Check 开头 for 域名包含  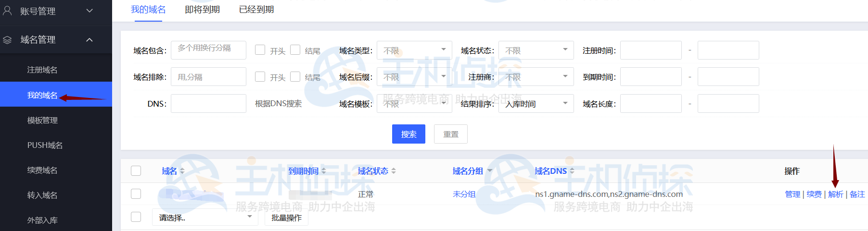[x=260, y=50]
